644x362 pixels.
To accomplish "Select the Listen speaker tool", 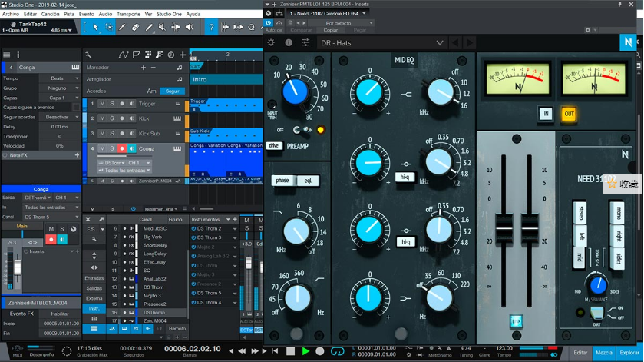I will click(x=189, y=27).
